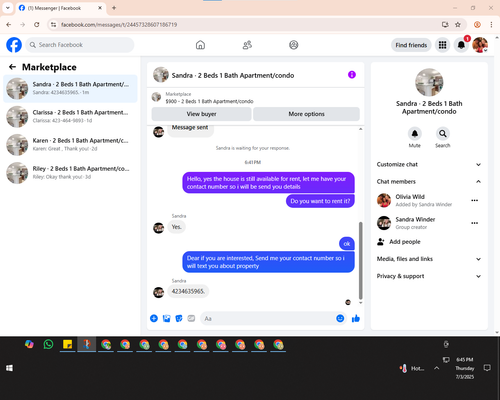Go back from Marketplace chats list
Screen dimensions: 500x400
click(12, 67)
